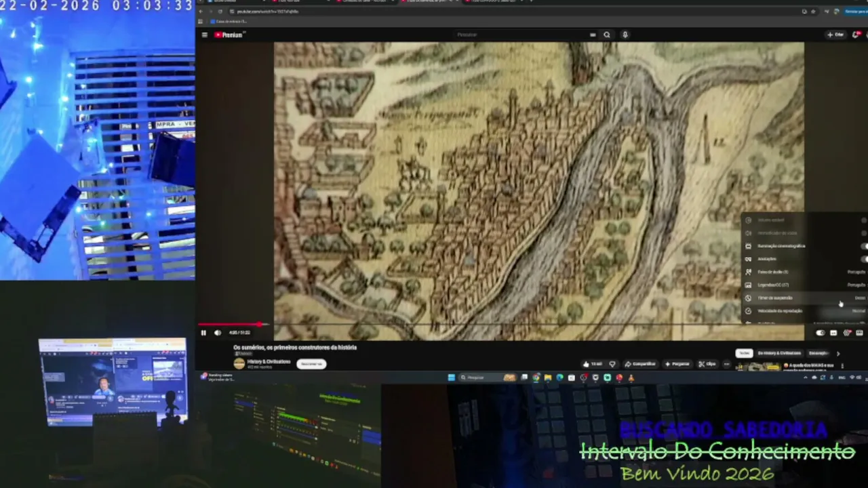Click in the YouTube Pesquisar search field
This screenshot has height=488, width=868.
tap(522, 35)
